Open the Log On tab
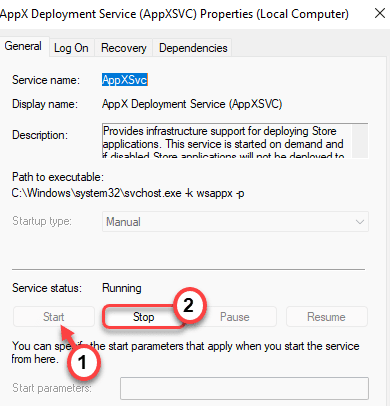 [x=71, y=48]
